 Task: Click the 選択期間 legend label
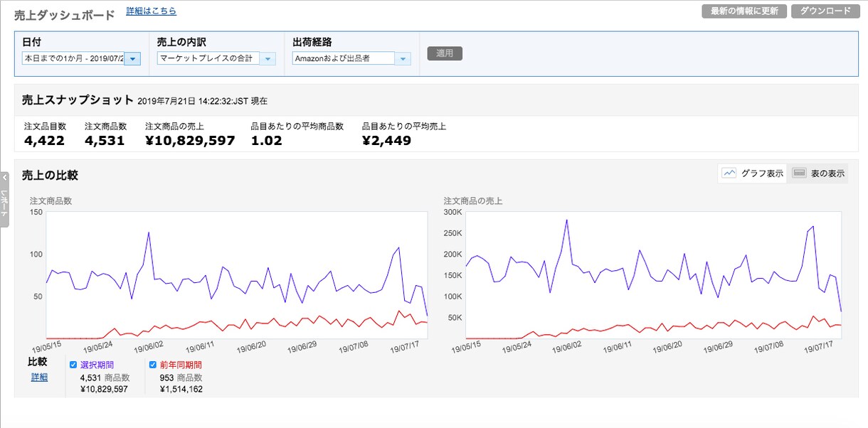click(x=97, y=365)
